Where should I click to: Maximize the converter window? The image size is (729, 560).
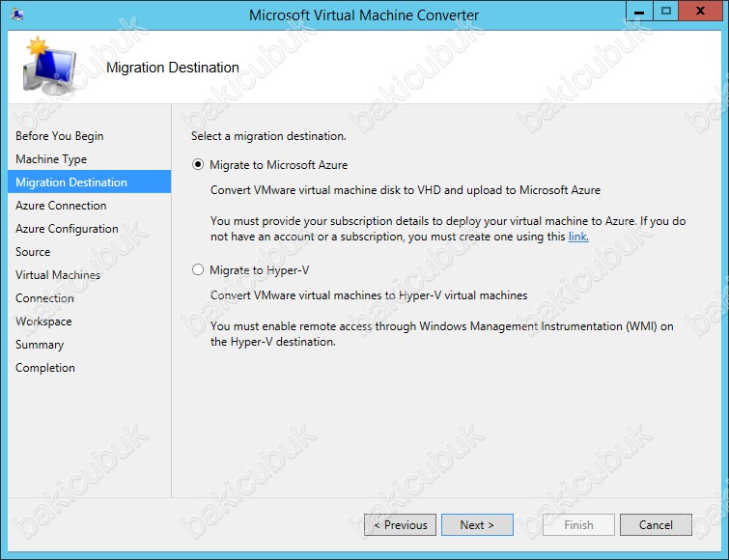click(666, 12)
